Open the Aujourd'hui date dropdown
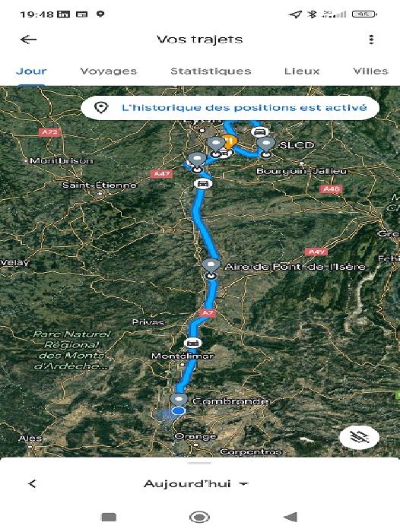This screenshot has width=400, height=532. coord(196,484)
